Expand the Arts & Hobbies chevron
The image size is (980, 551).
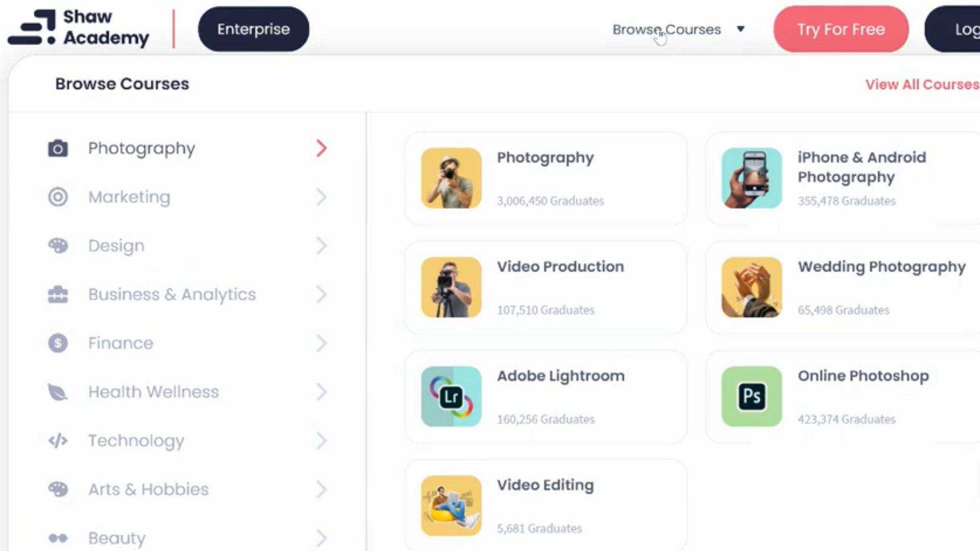(321, 489)
